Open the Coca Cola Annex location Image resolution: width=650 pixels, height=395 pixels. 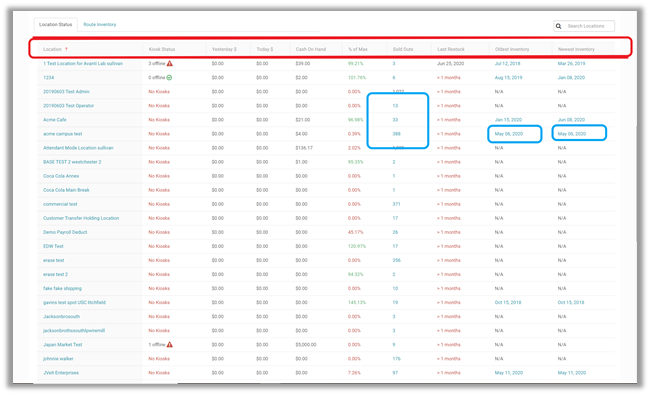click(x=61, y=176)
